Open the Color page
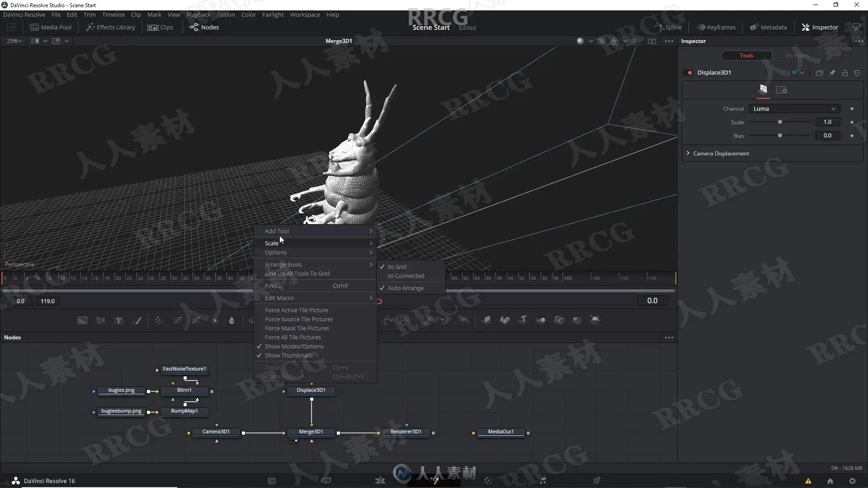This screenshot has width=868, height=488. point(488,481)
